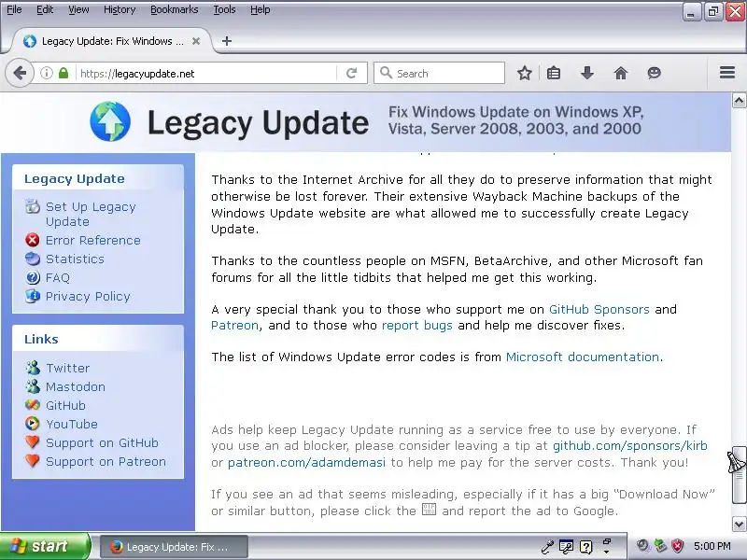Visit the GitHub sidebar link
747x560 pixels.
pyautogui.click(x=65, y=405)
